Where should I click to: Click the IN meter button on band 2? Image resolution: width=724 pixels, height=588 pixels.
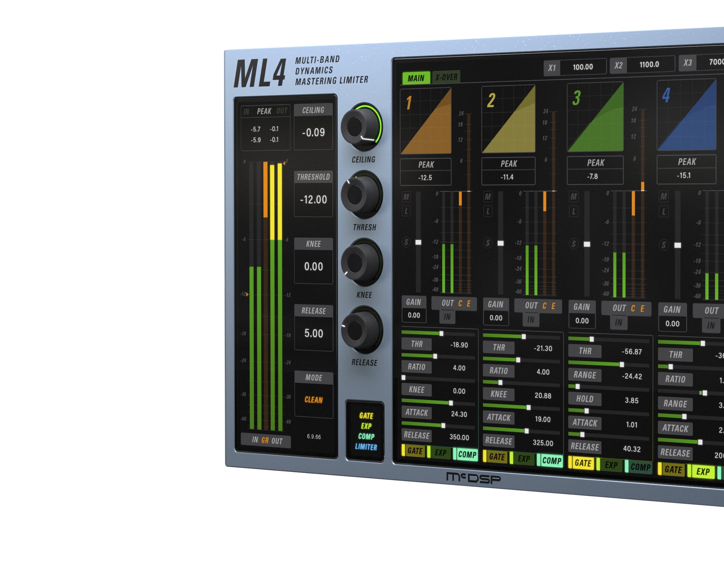pyautogui.click(x=531, y=320)
